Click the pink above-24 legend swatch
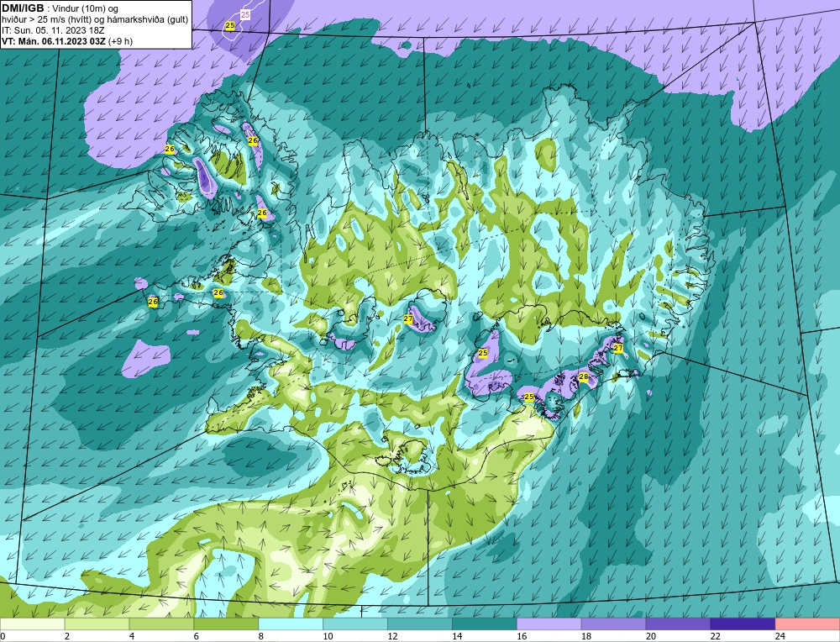Image resolution: width=840 pixels, height=642 pixels. pos(808,624)
